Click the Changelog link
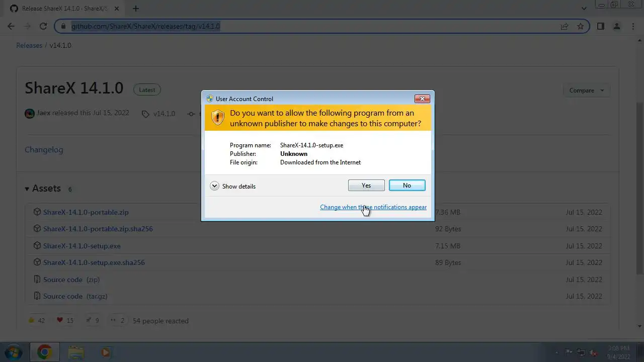Image resolution: width=644 pixels, height=362 pixels. pyautogui.click(x=44, y=150)
